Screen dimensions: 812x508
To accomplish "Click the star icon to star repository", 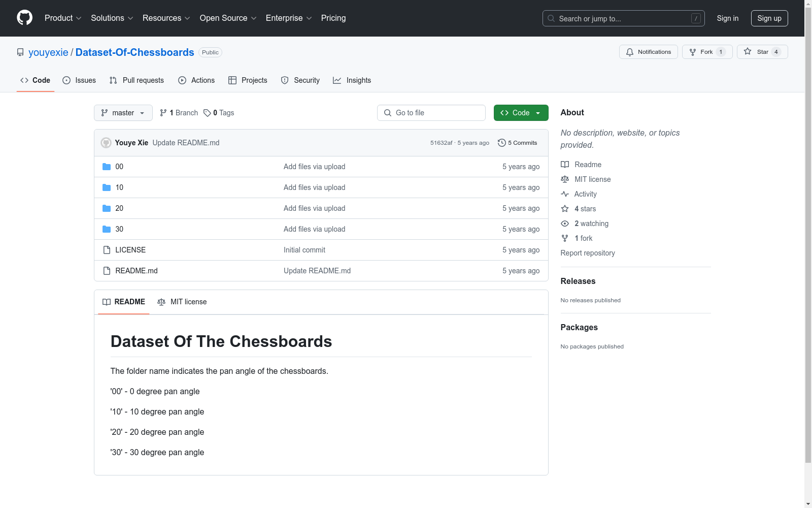I will [748, 51].
